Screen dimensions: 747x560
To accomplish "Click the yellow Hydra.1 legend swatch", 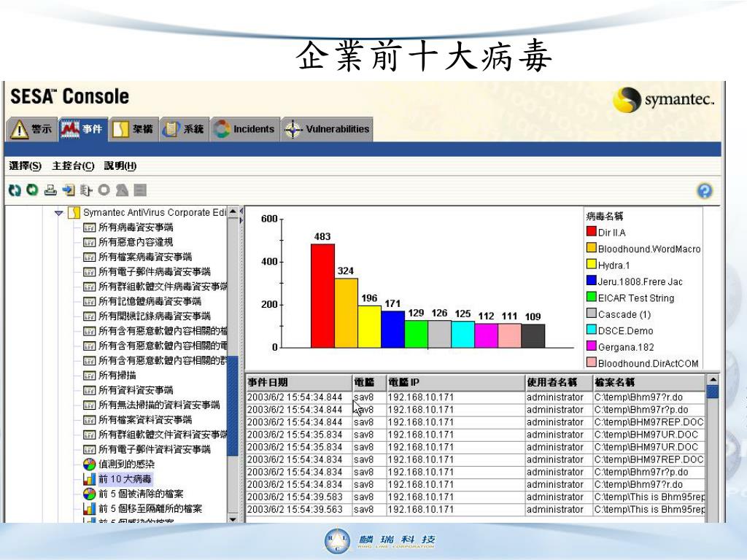I will point(591,264).
